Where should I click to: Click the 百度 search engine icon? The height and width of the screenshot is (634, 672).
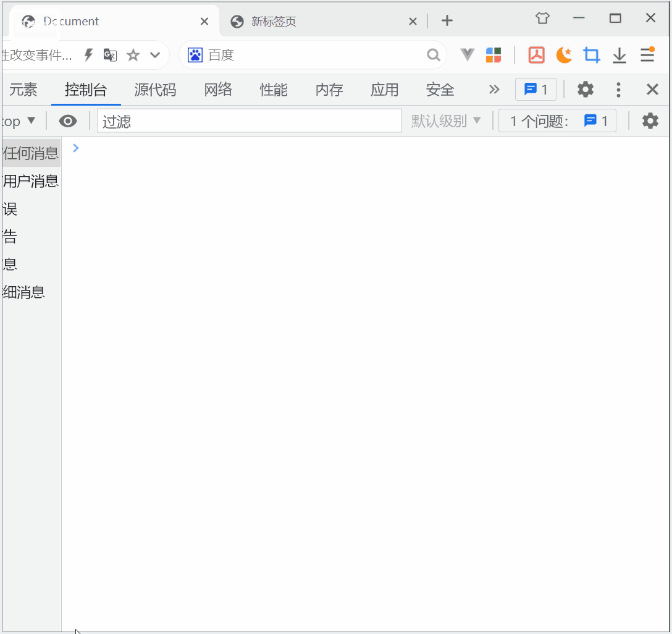coord(195,55)
